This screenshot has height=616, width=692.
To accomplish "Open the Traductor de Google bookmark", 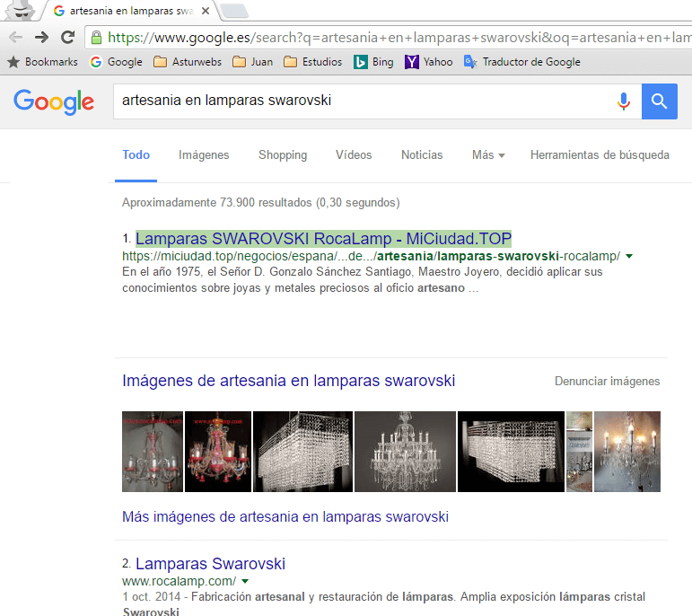I will tap(522, 62).
